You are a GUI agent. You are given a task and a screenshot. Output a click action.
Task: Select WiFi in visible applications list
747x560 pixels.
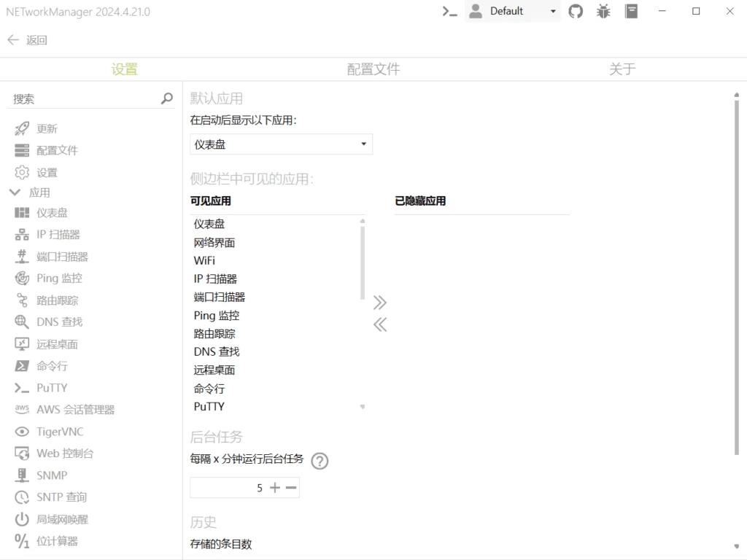[x=204, y=260]
